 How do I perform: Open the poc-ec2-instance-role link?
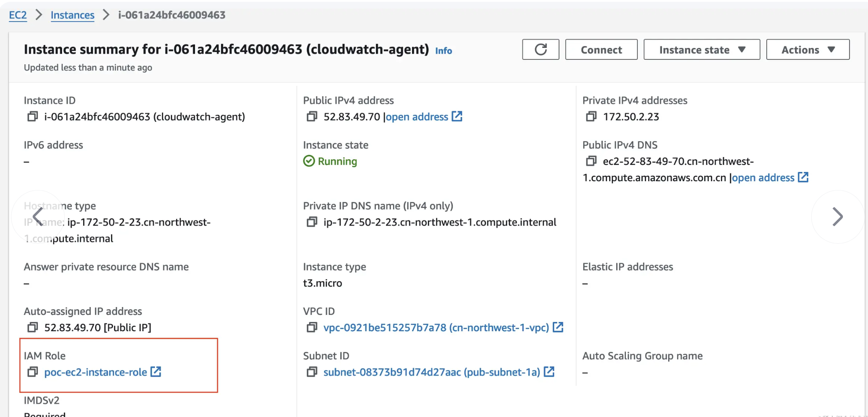(x=96, y=372)
